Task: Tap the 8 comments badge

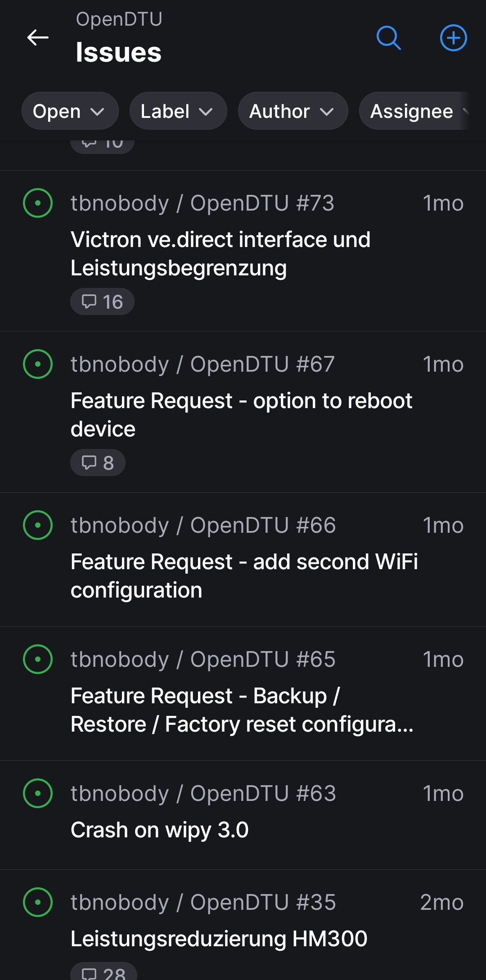Action: click(98, 463)
